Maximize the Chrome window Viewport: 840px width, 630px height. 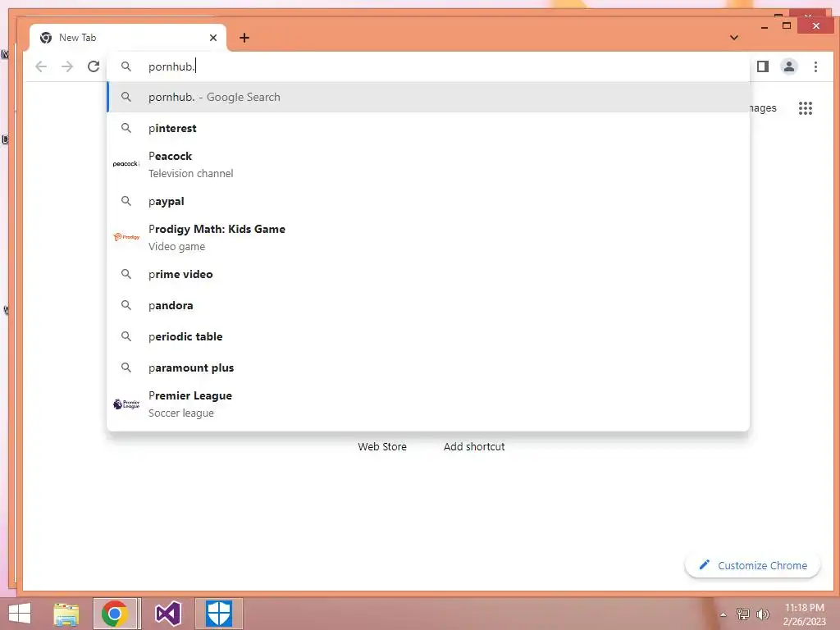click(x=787, y=25)
